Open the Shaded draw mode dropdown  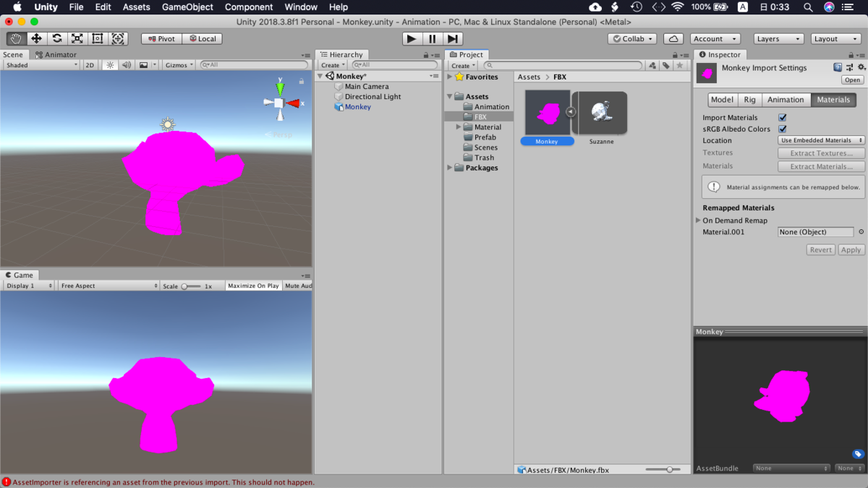coord(41,65)
